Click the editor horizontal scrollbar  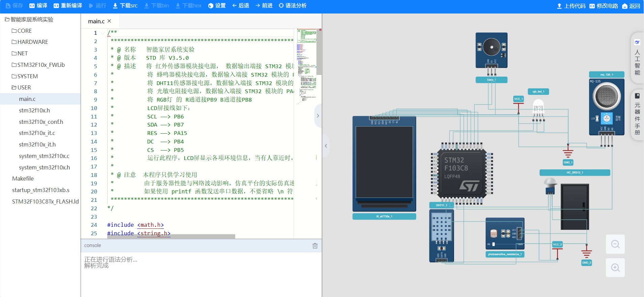coord(171,237)
